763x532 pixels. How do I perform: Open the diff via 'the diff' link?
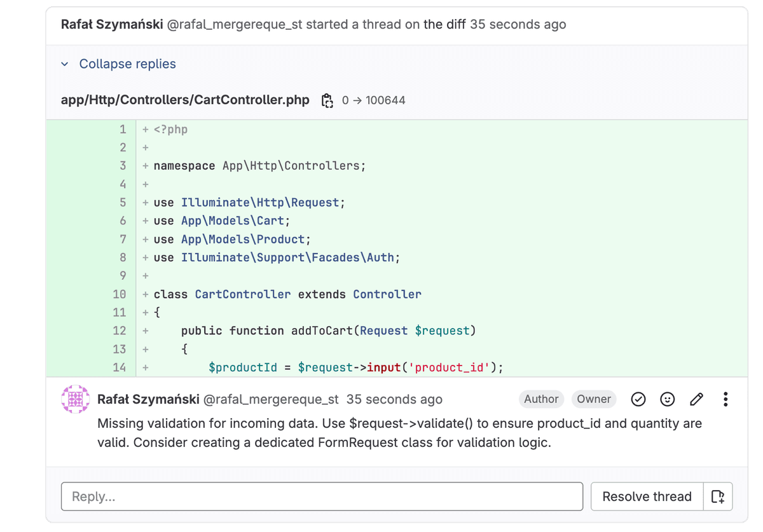click(444, 24)
